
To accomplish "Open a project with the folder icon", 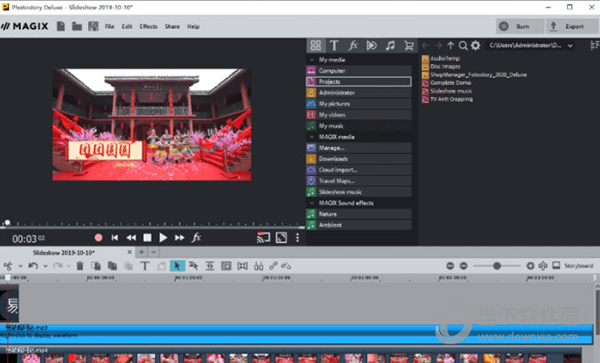I will click(x=77, y=26).
